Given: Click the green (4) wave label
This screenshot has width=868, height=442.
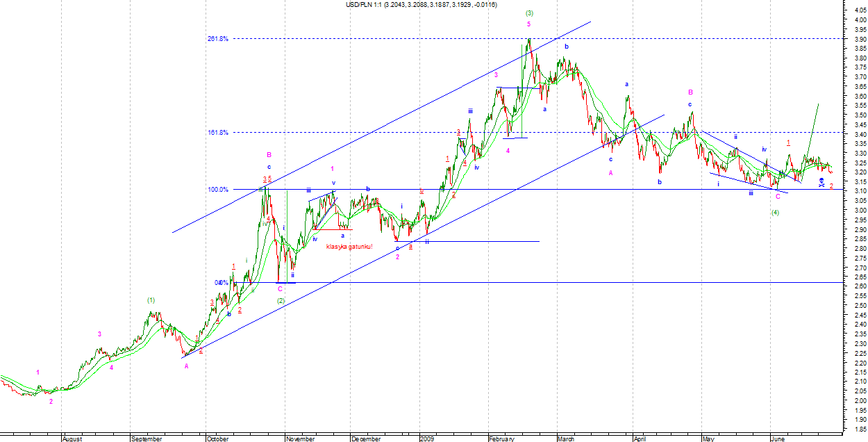Looking at the screenshot, I should [x=776, y=212].
